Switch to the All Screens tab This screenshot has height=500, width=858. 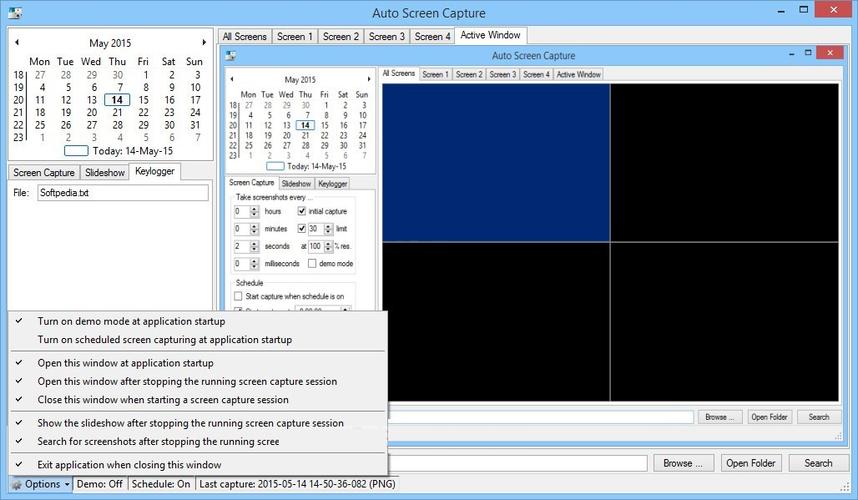245,37
